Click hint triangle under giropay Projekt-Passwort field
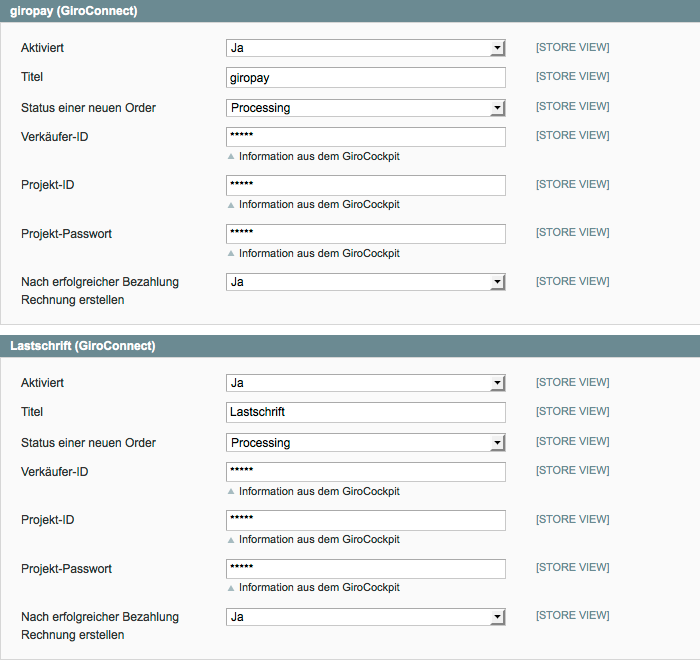Viewport: 700px width, 660px height. (231, 254)
